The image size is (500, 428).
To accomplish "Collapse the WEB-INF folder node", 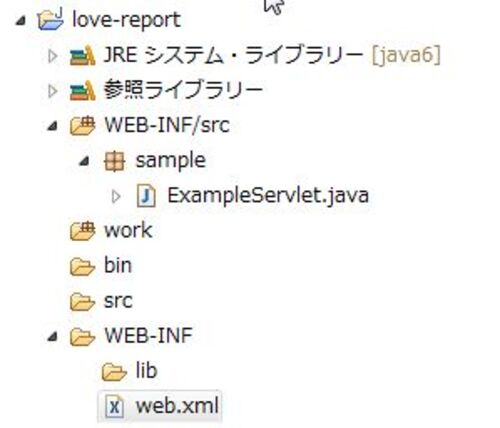I will click(52, 337).
